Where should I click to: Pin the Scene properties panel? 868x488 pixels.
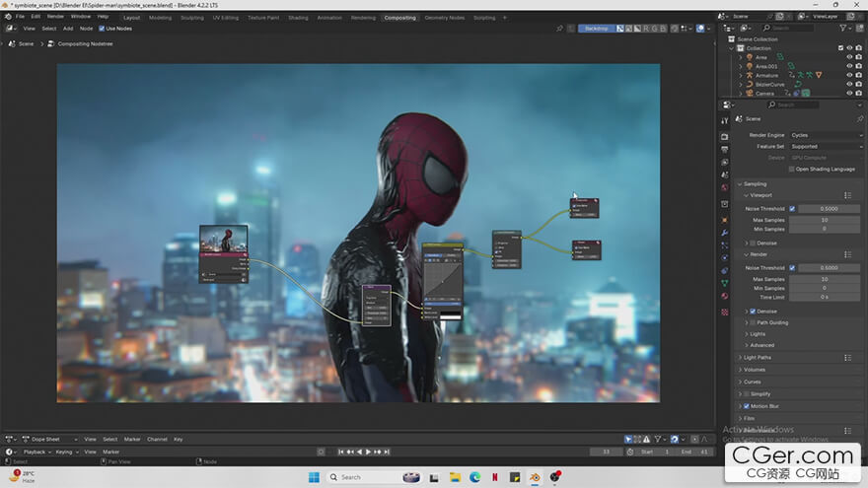[860, 119]
